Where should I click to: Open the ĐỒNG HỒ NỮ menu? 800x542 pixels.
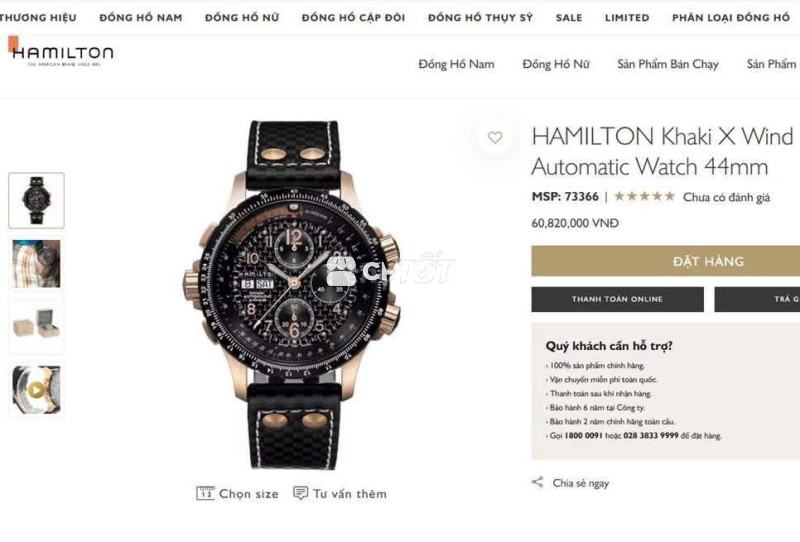(242, 18)
